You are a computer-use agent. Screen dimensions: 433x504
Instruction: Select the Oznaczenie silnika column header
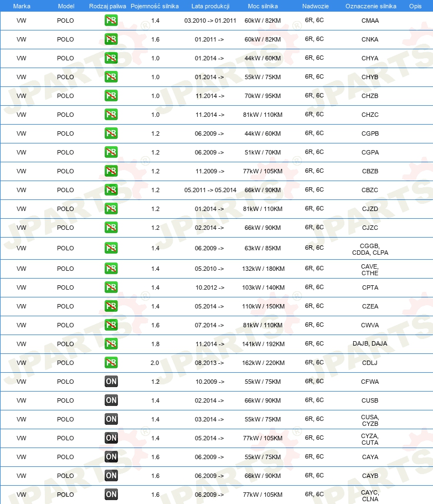click(x=370, y=6)
